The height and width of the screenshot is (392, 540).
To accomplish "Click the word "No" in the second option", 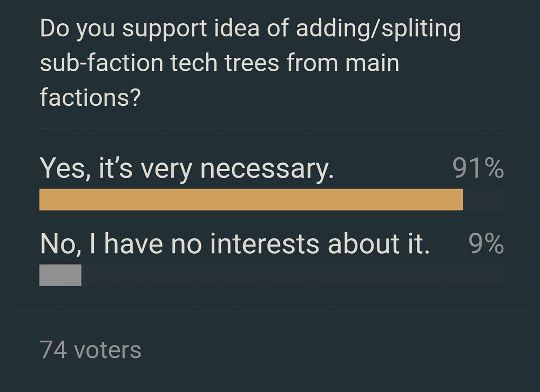I will coord(57,245).
